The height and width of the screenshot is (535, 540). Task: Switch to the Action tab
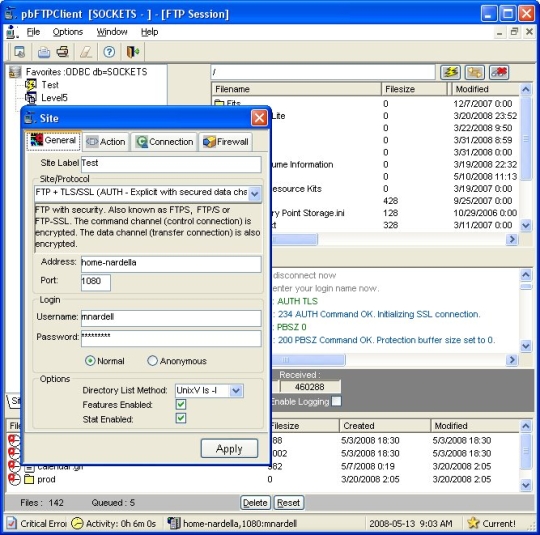pyautogui.click(x=106, y=142)
